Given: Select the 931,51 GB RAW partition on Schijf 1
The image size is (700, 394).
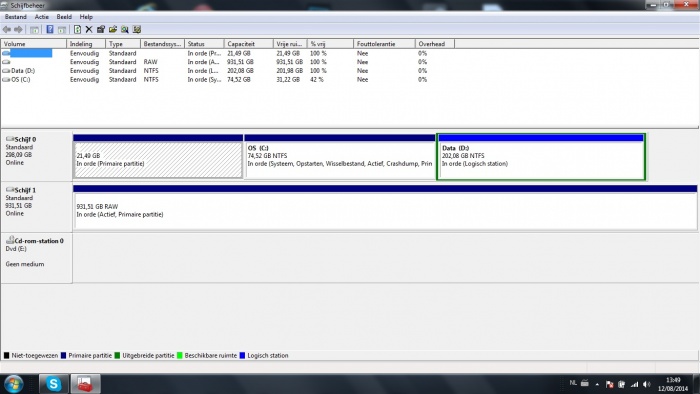Looking at the screenshot, I should coord(385,208).
